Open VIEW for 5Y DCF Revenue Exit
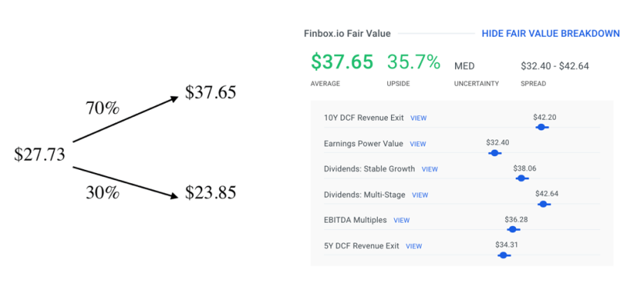The height and width of the screenshot is (283, 644). tap(414, 246)
